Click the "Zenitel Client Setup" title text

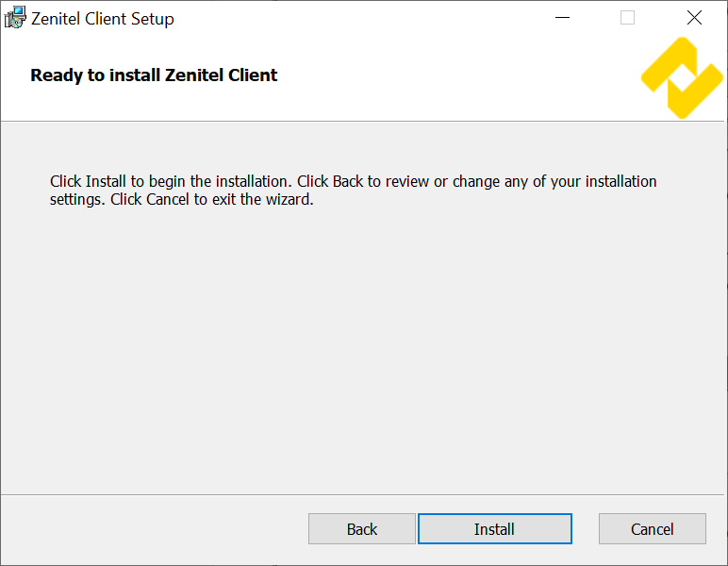(x=103, y=19)
